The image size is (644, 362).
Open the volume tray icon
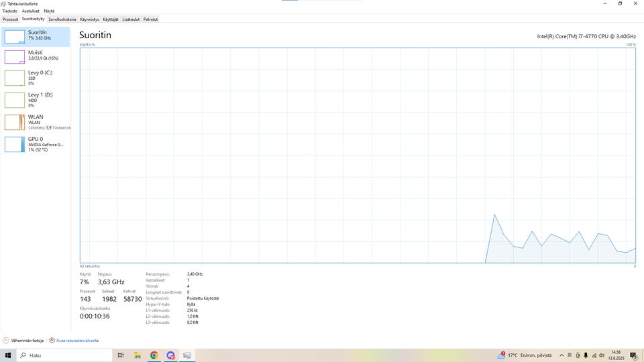coord(602,355)
